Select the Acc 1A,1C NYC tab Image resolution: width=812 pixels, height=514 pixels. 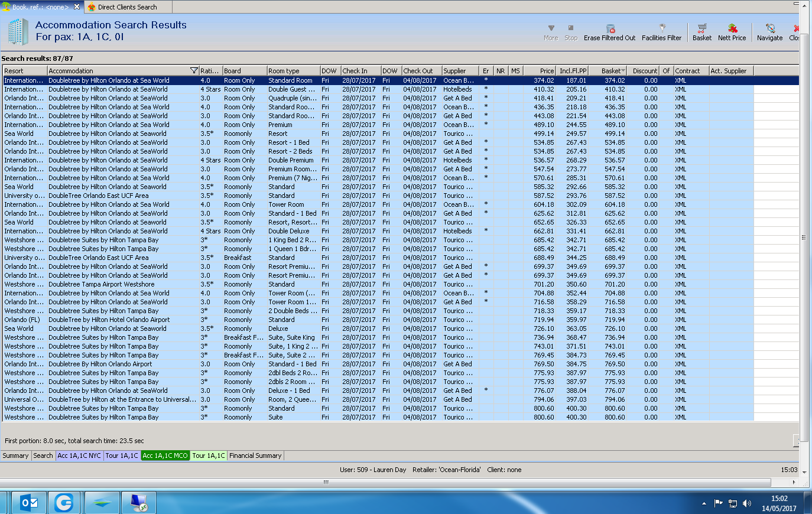pyautogui.click(x=79, y=456)
